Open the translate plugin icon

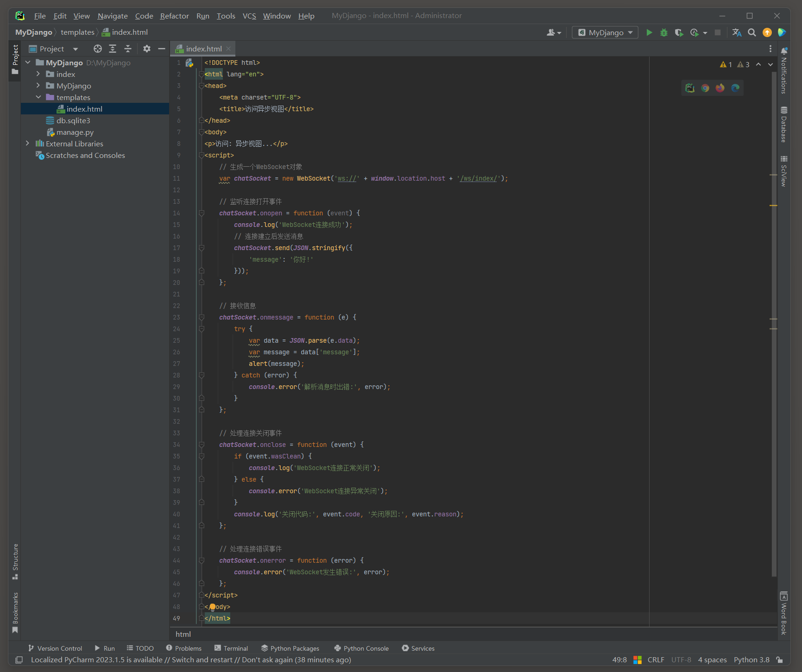coord(737,32)
